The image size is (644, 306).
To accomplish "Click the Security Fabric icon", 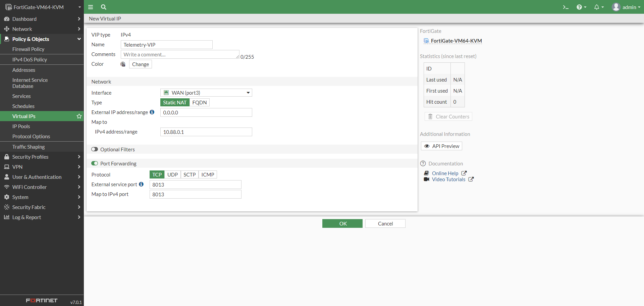I will (7, 207).
